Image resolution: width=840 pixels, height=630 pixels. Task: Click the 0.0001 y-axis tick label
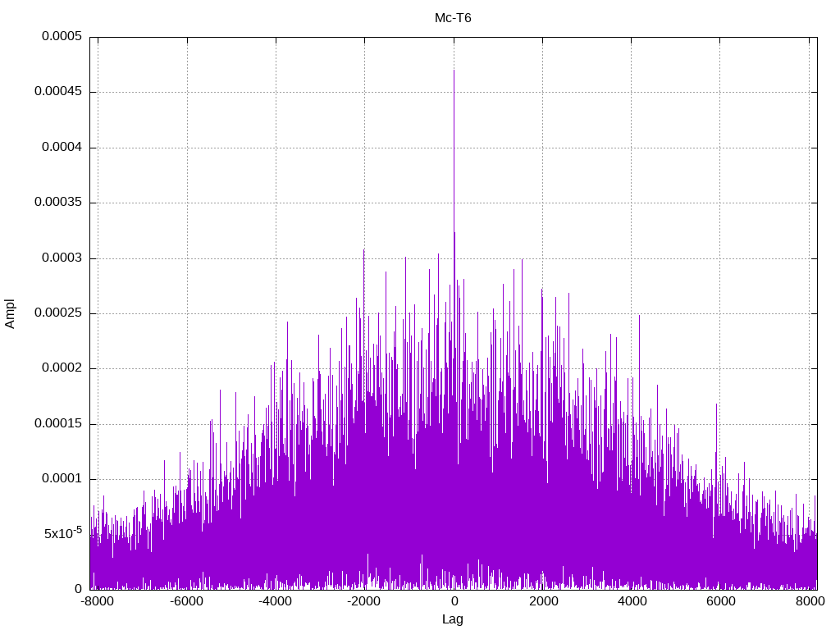tap(57, 479)
